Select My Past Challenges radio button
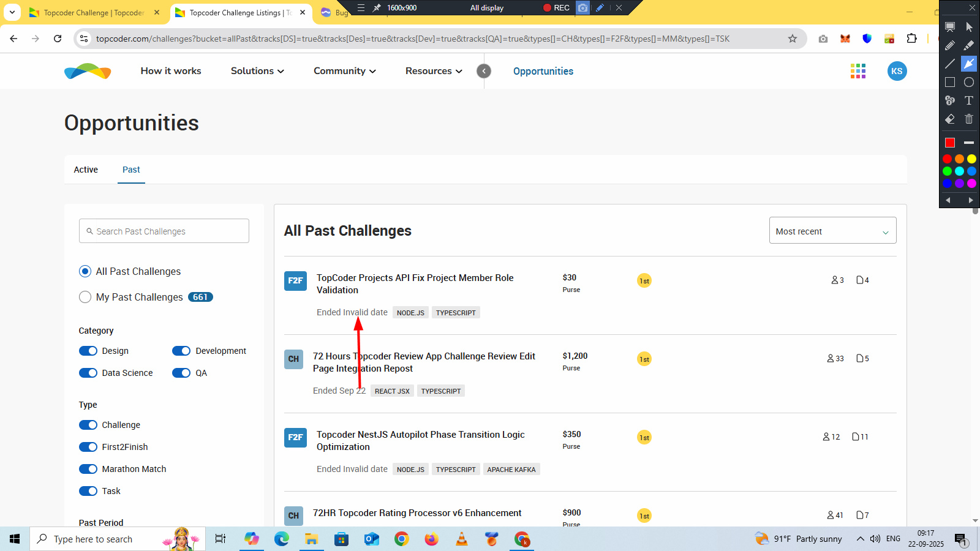 (x=85, y=297)
